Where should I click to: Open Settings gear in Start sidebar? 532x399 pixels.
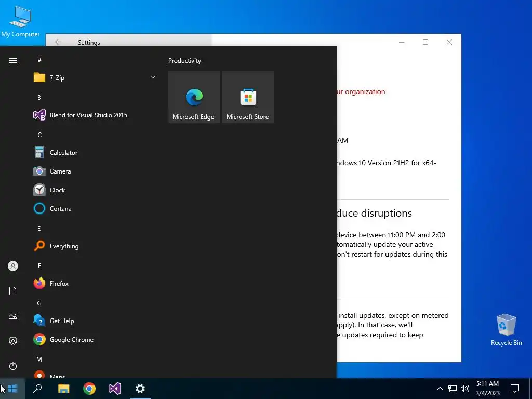(13, 341)
